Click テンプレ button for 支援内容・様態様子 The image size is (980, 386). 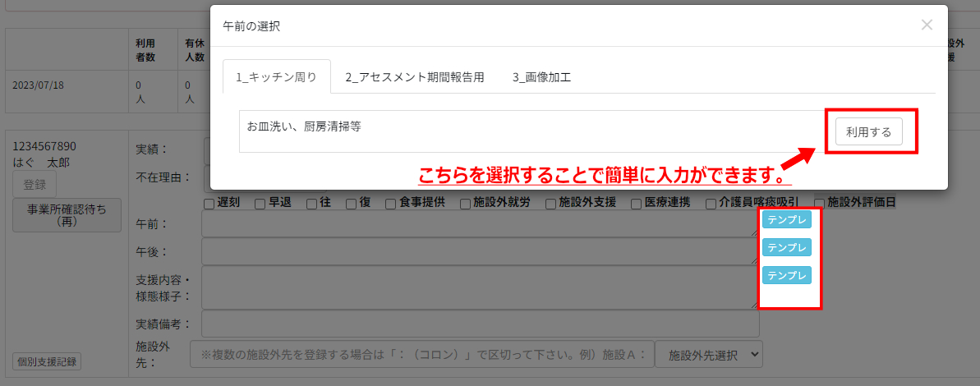tap(787, 275)
